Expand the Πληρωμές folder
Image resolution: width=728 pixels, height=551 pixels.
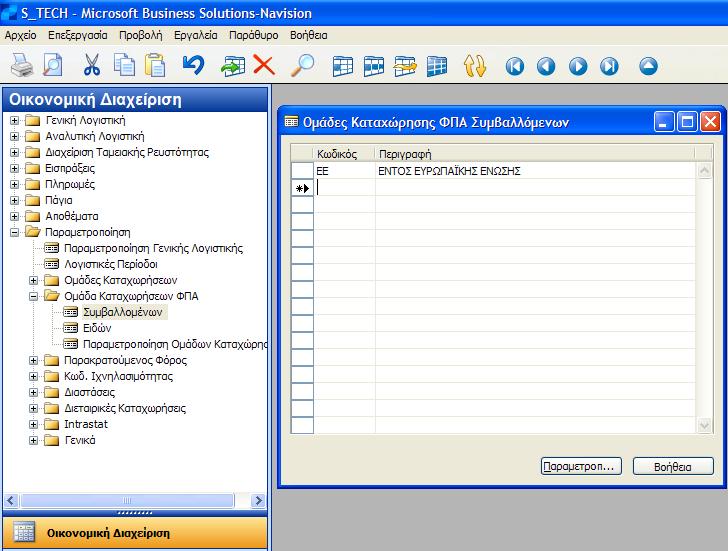pos(14,184)
